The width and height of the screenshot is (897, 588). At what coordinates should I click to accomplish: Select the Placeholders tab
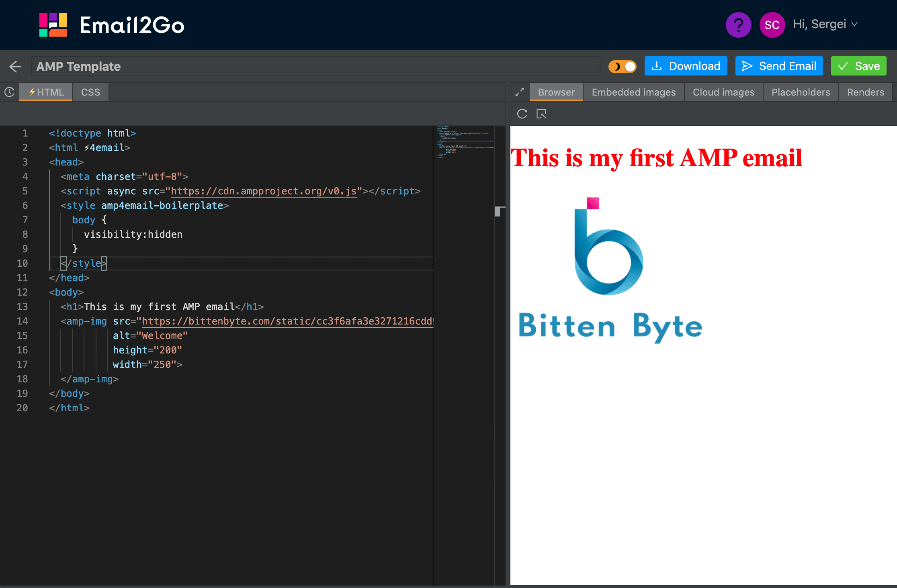tap(801, 91)
